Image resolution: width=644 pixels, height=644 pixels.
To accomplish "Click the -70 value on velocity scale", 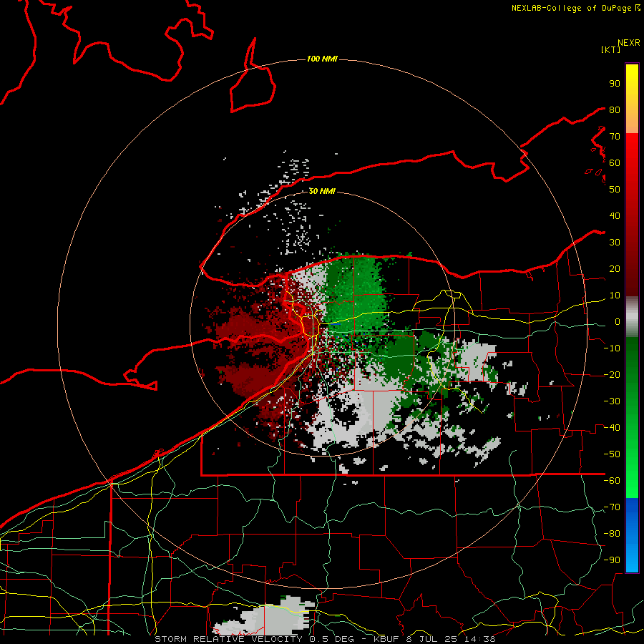I will (612, 507).
